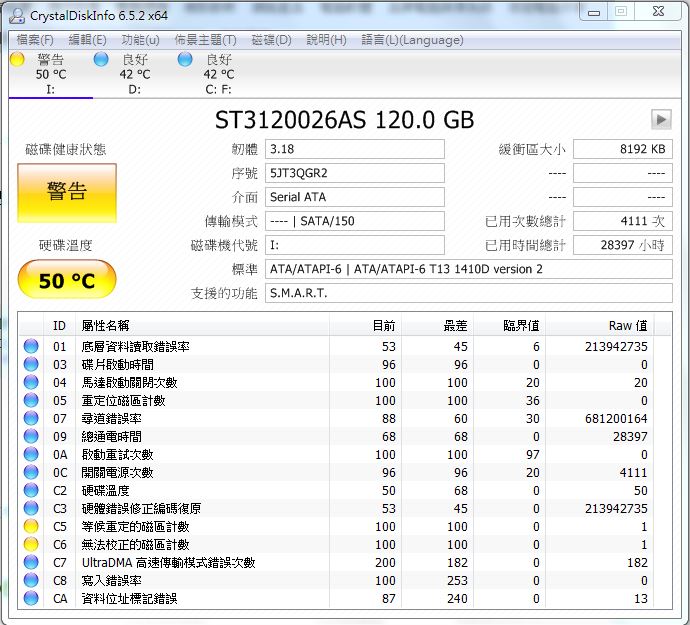Screen dimensions: 690x625
Task: Click the blue status icon for attribute CA
Action: pyautogui.click(x=31, y=599)
